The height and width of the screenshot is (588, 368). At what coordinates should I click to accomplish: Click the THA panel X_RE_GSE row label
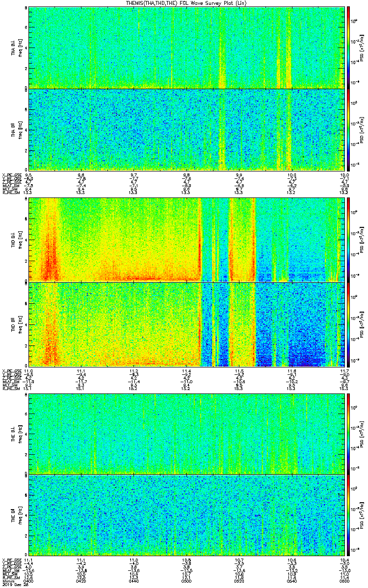click(x=12, y=175)
